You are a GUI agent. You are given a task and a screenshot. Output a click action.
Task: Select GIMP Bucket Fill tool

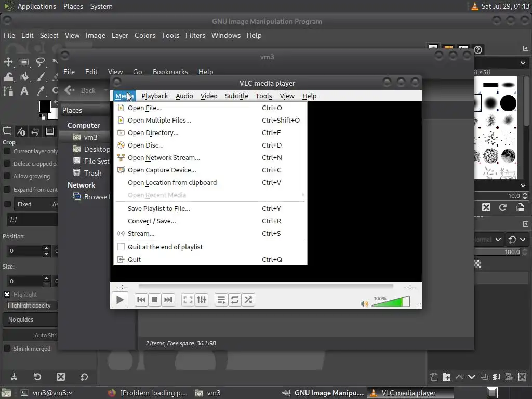click(x=24, y=77)
